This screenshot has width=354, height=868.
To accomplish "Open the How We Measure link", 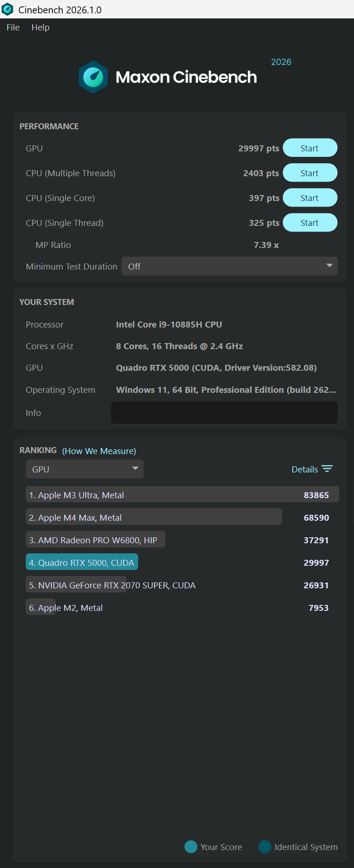I will point(99,451).
